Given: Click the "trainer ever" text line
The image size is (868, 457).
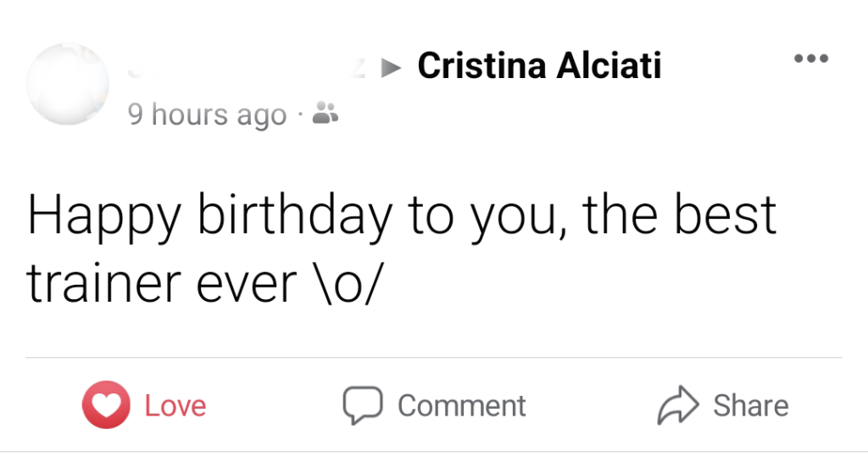Looking at the screenshot, I should (159, 286).
